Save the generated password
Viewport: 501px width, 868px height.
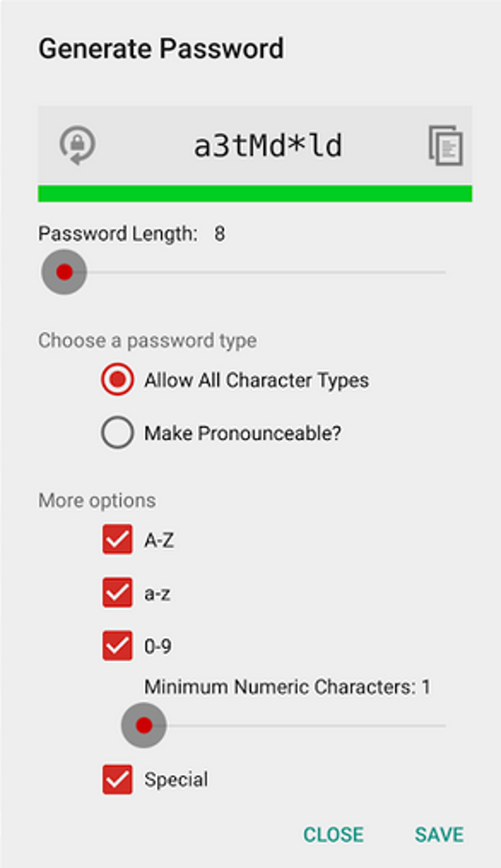(439, 834)
